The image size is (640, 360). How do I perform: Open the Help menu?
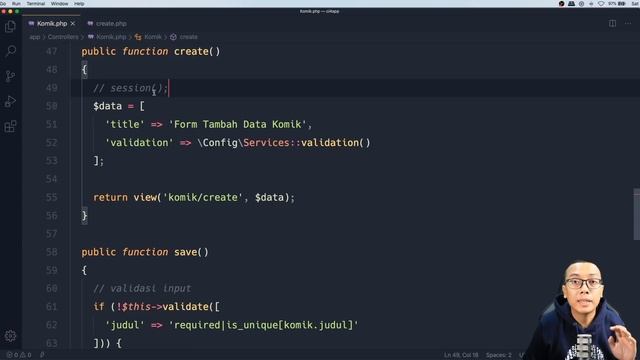click(x=79, y=4)
